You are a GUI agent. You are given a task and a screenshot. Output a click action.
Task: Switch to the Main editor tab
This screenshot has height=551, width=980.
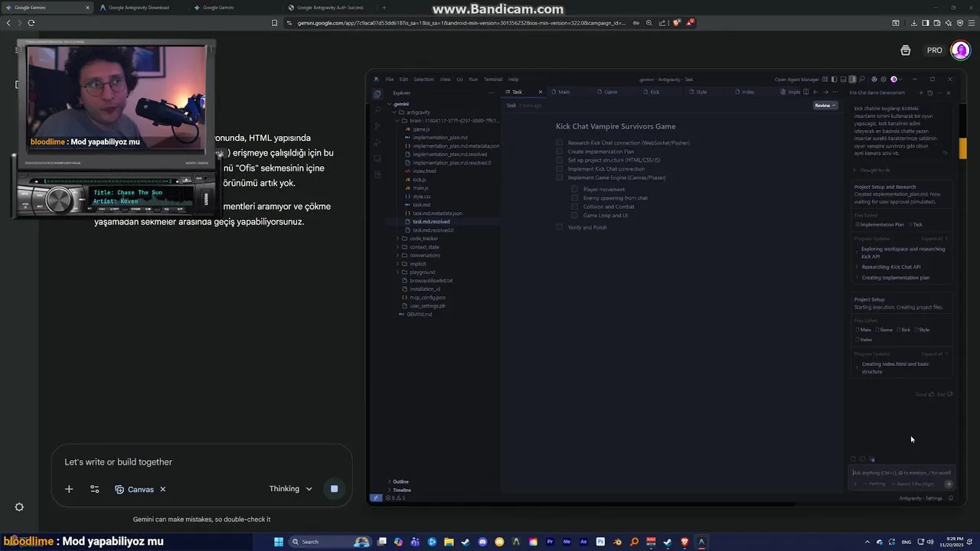564,92
